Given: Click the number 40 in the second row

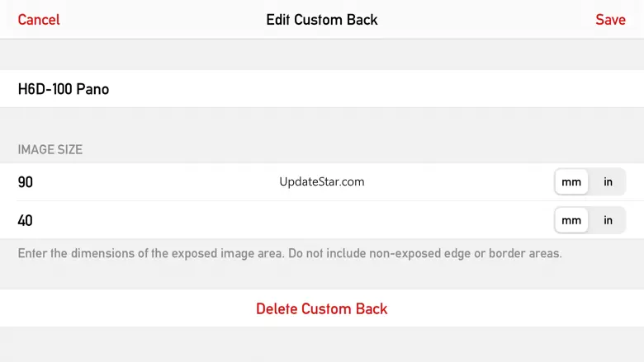Looking at the screenshot, I should pyautogui.click(x=26, y=221).
